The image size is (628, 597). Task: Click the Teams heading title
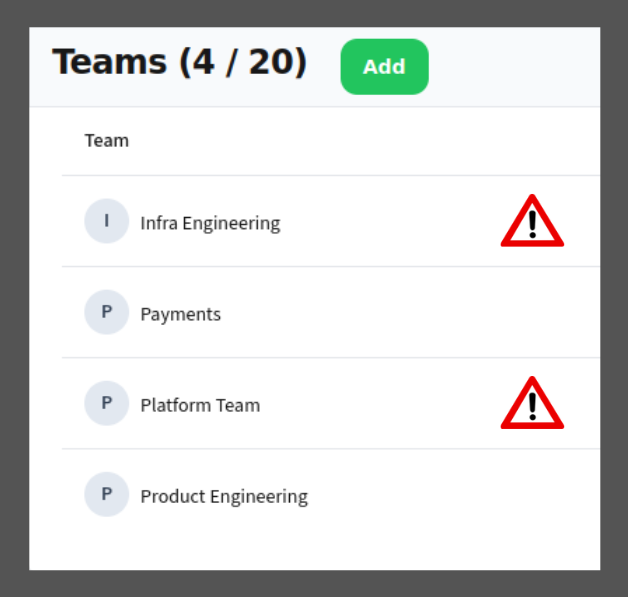109,62
